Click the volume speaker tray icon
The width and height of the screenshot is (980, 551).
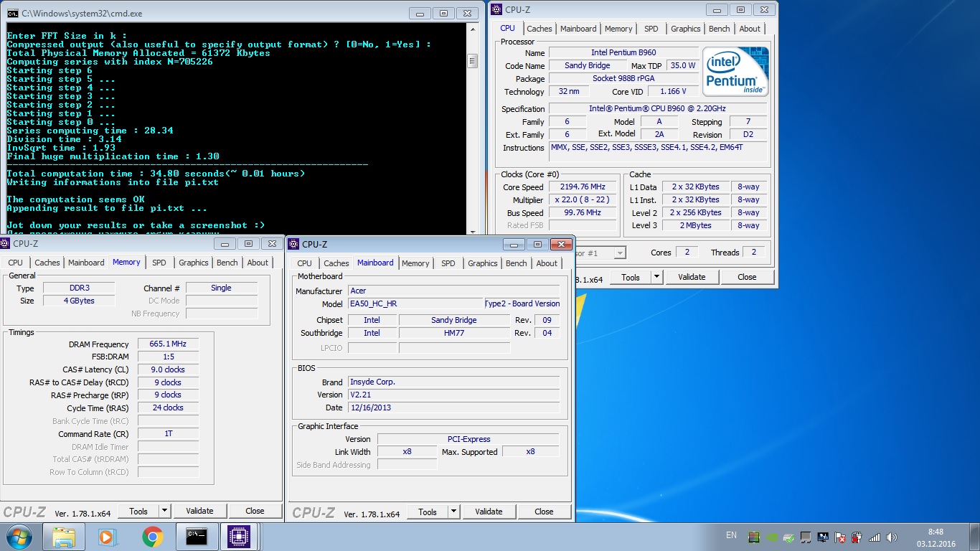(x=891, y=537)
